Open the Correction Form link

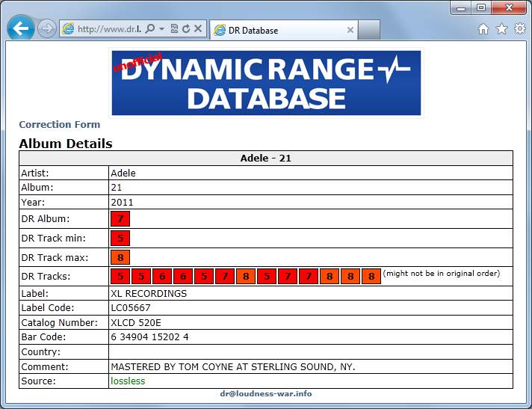point(60,125)
